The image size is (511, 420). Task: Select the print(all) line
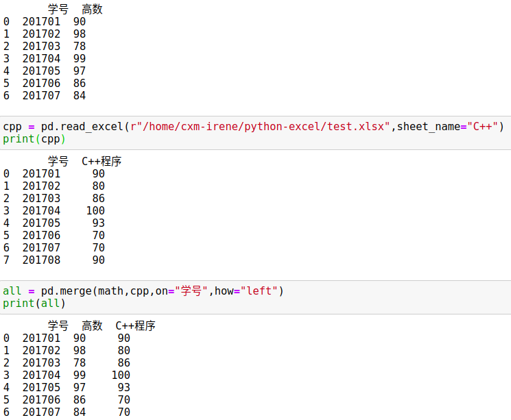coord(34,304)
